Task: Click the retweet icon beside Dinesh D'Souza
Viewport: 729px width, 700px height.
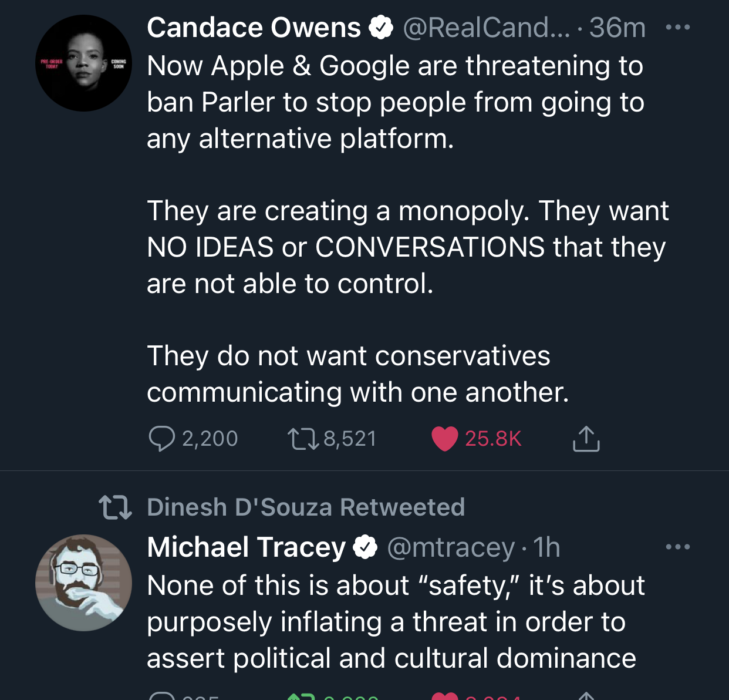Action: (115, 507)
